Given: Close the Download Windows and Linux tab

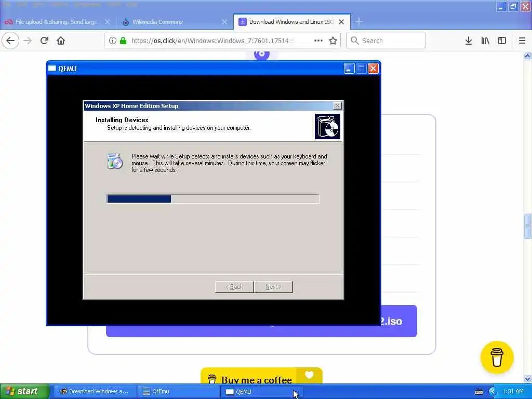Looking at the screenshot, I should [x=341, y=22].
